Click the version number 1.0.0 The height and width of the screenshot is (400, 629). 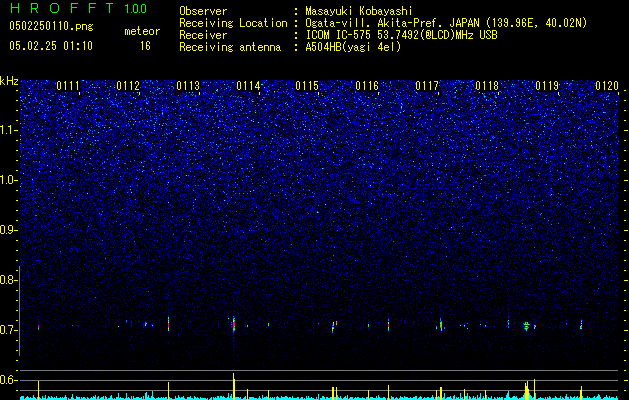pos(136,9)
